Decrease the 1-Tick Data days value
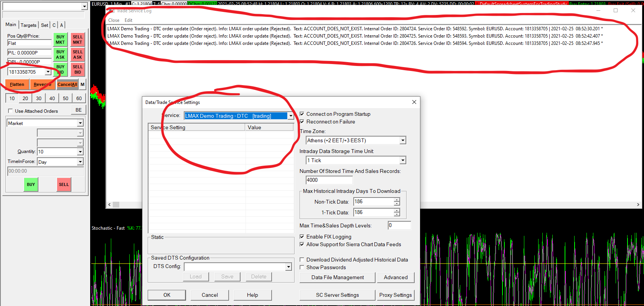The height and width of the screenshot is (306, 644). (397, 214)
